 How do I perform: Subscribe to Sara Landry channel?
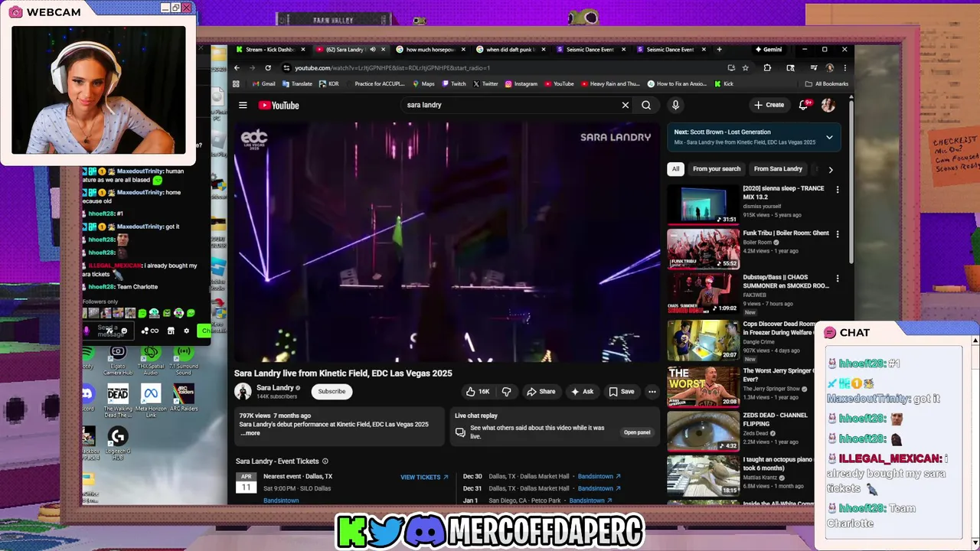point(332,392)
